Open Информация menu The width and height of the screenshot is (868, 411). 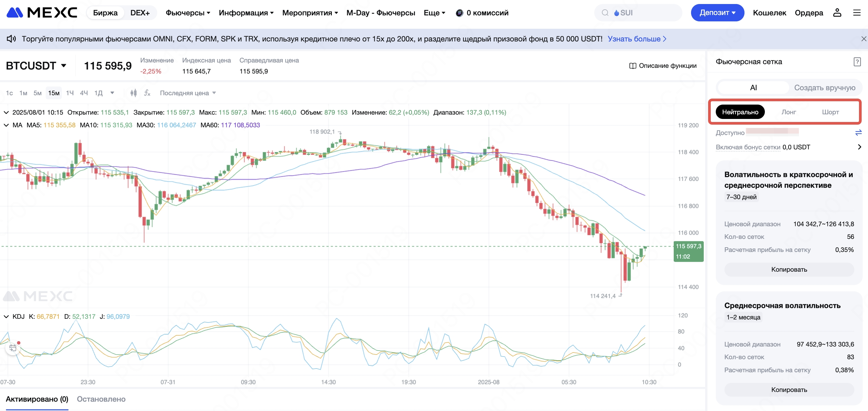246,13
